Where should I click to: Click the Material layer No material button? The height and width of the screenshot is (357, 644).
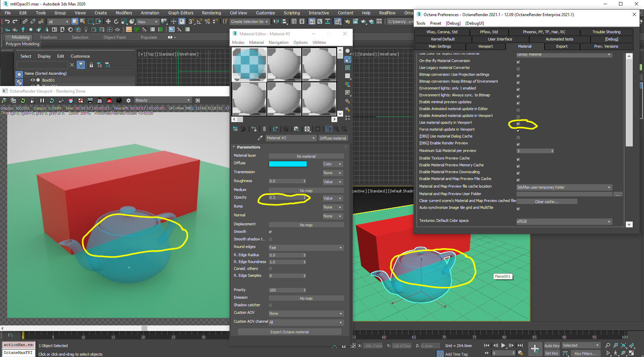point(306,156)
